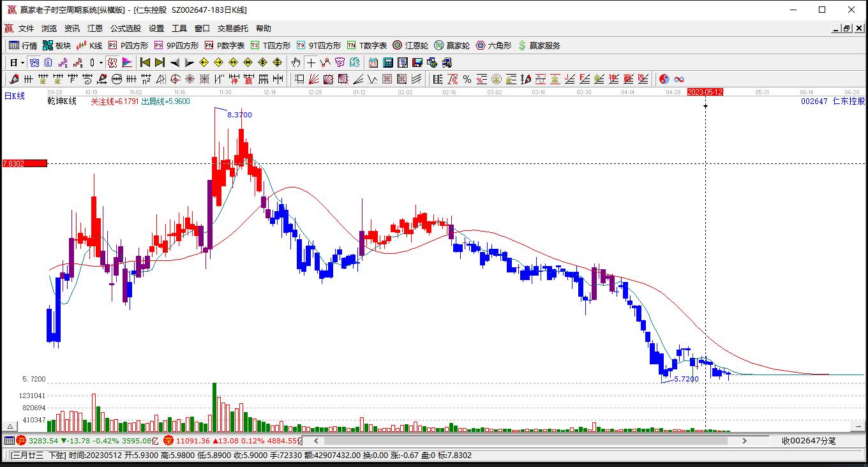Open the calculator tool icon
Image resolution: width=868 pixels, height=467 pixels.
(x=388, y=63)
